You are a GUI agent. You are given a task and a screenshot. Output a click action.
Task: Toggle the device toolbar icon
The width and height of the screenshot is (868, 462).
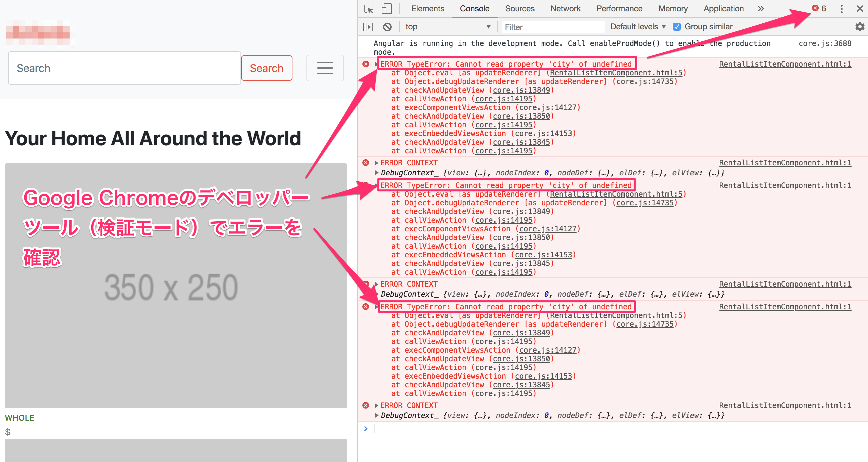pyautogui.click(x=386, y=9)
